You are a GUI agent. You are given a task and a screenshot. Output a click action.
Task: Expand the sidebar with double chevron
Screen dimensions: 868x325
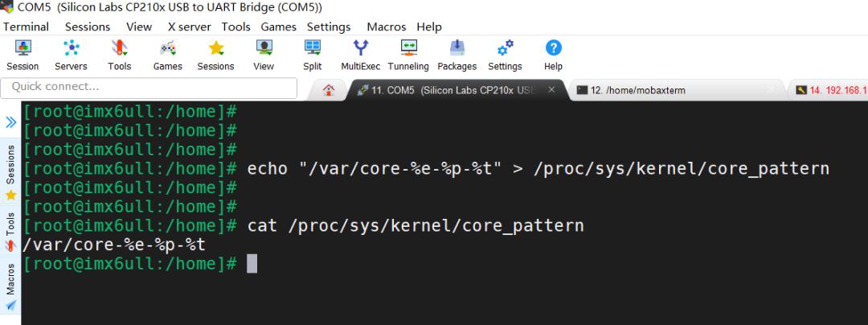pyautogui.click(x=10, y=122)
